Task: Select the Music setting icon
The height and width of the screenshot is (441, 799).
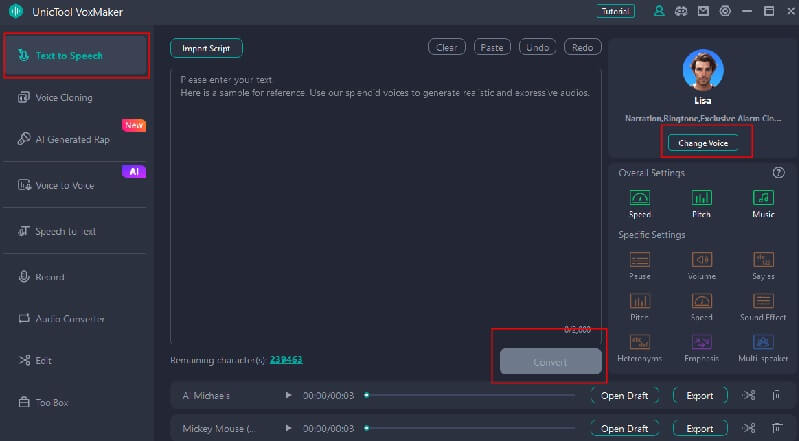Action: click(x=763, y=198)
